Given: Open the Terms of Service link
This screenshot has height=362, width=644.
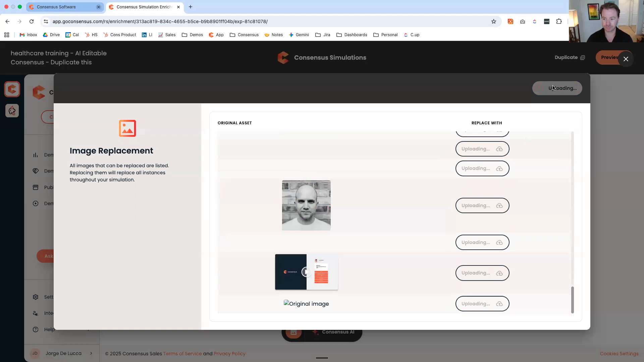Looking at the screenshot, I should pyautogui.click(x=182, y=354).
